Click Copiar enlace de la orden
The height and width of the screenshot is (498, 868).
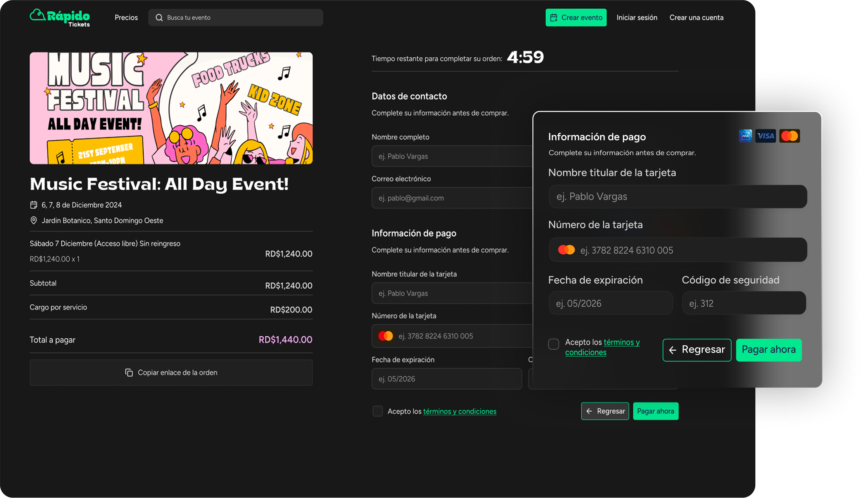point(171,372)
